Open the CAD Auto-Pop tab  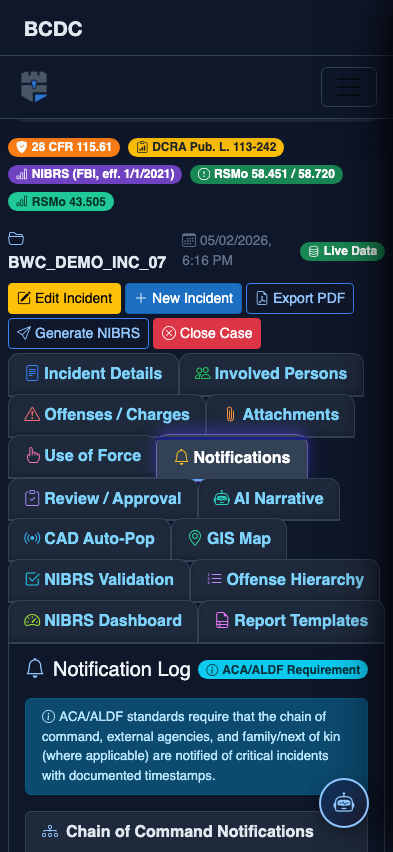(89, 539)
